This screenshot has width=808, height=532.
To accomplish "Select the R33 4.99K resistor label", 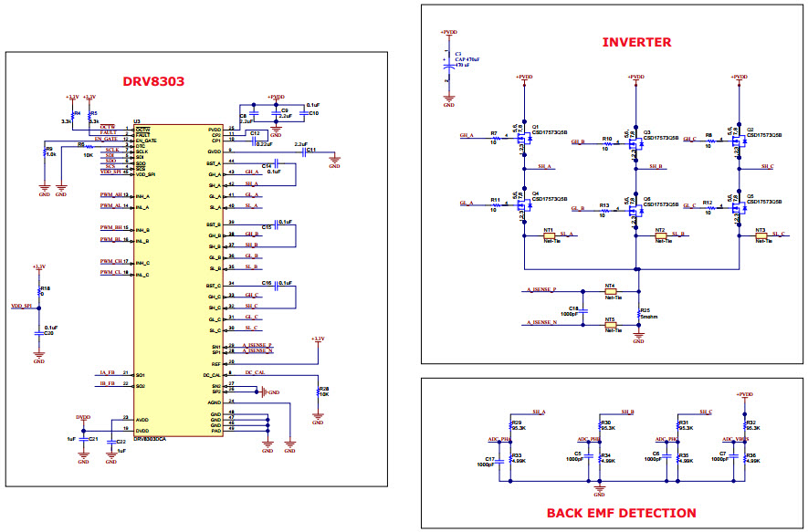I will [x=519, y=458].
